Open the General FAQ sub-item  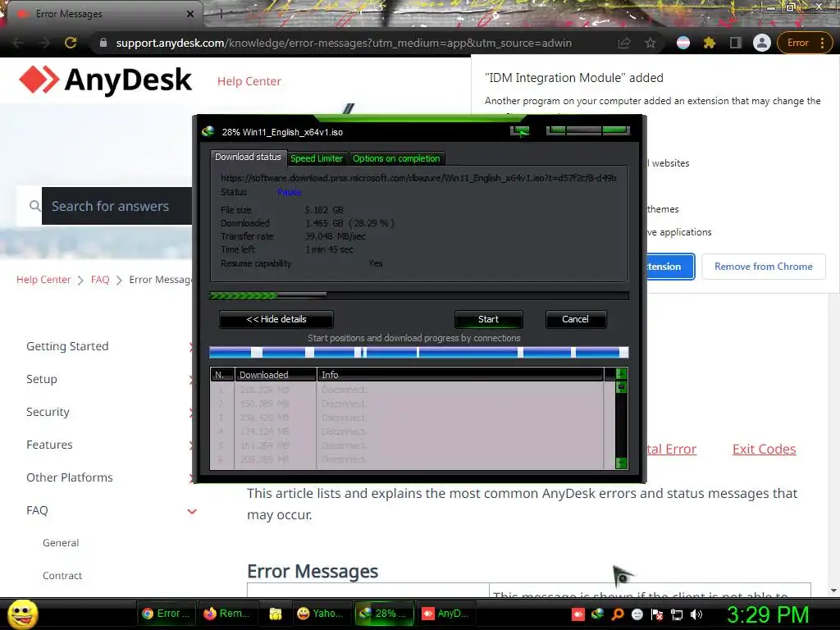click(61, 543)
